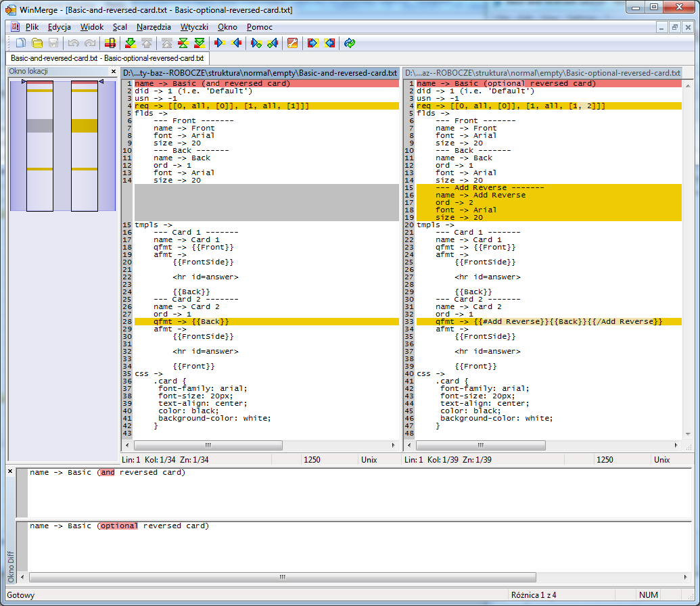
Task: Click 'Add Reverse -------' line in right pane
Action: (549, 187)
